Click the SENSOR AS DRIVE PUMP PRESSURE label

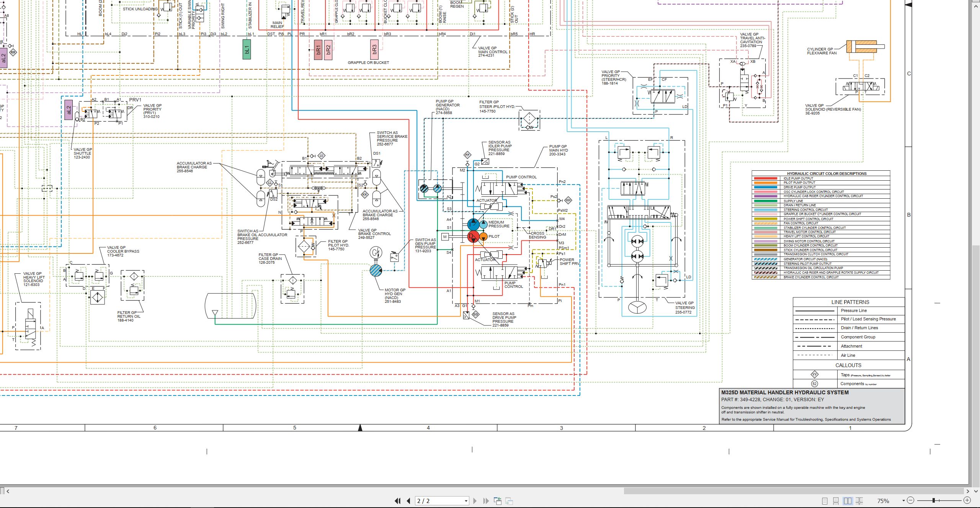[504, 319]
